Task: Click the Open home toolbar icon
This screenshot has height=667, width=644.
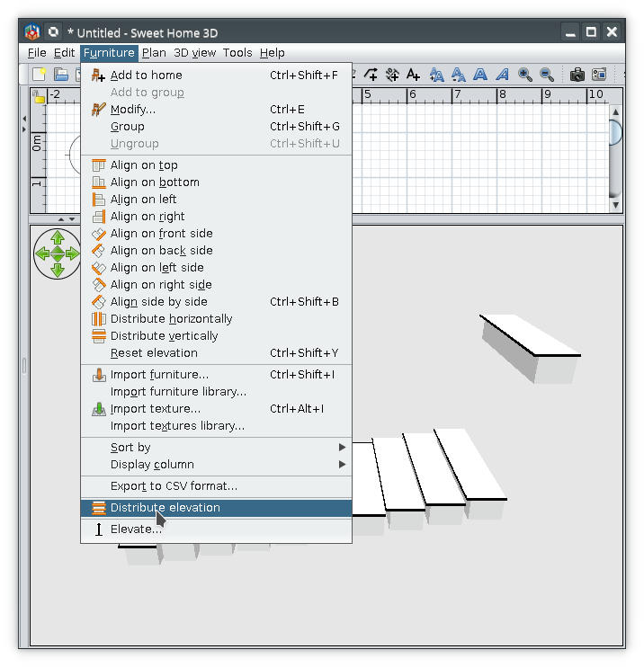Action: point(61,75)
